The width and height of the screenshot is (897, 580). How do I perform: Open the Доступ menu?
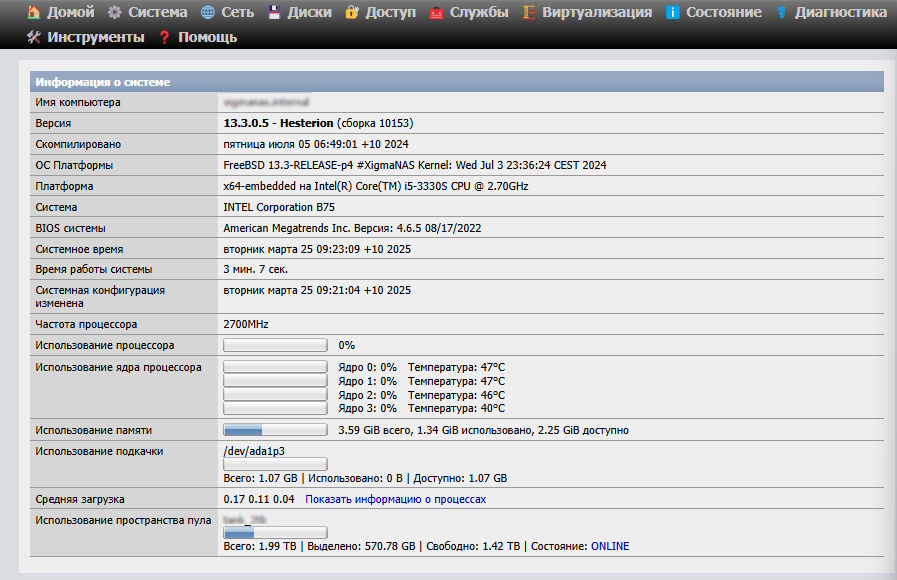click(391, 12)
